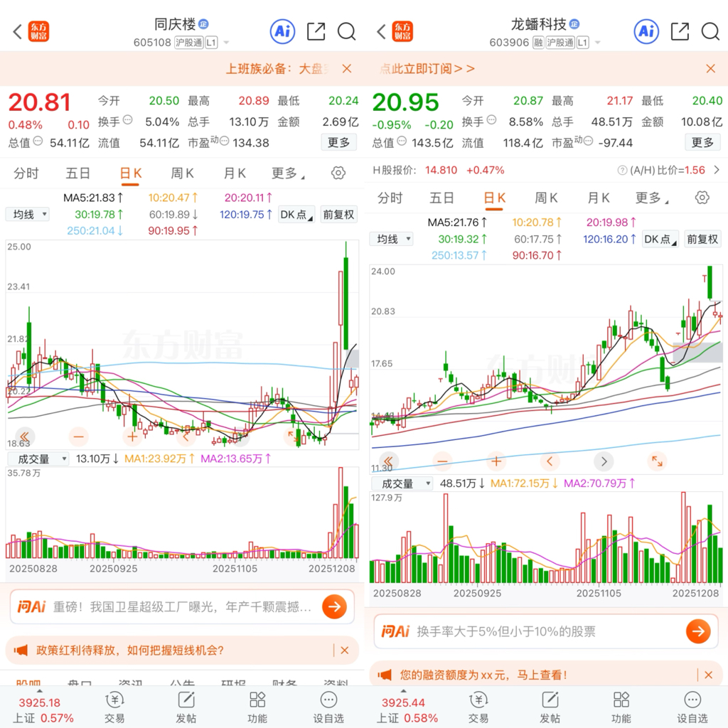Expand stock switcher arrow beside 603906
The image size is (728, 728).
[598, 43]
